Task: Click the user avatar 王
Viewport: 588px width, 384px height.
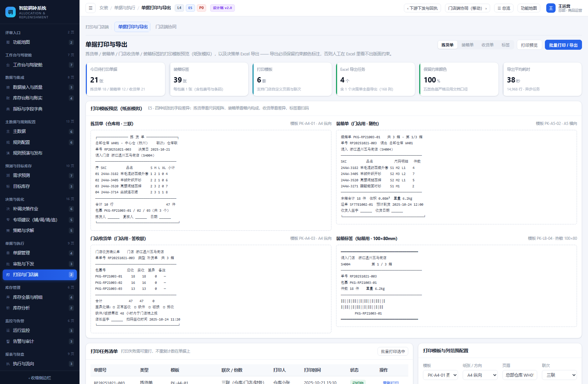Action: point(551,8)
